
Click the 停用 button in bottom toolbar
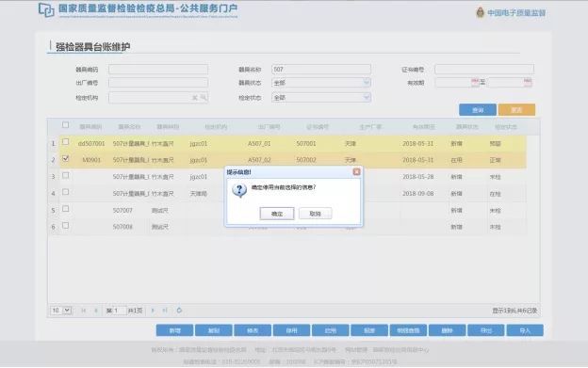291,330
